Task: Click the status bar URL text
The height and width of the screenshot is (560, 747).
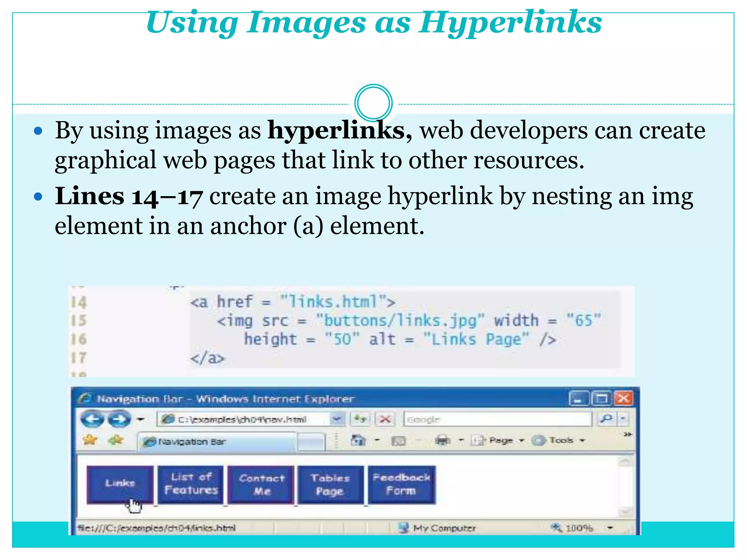Action: [x=157, y=528]
